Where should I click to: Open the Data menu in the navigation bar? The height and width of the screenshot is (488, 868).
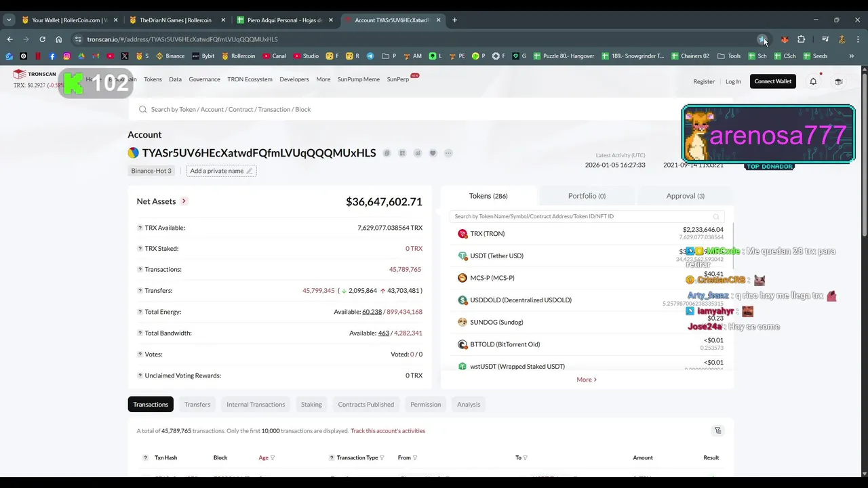tap(175, 79)
